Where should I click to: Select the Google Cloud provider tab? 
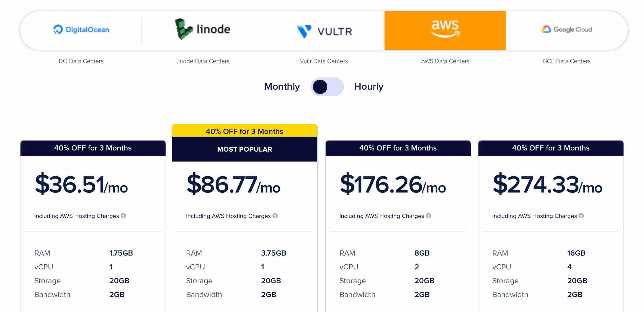[566, 30]
